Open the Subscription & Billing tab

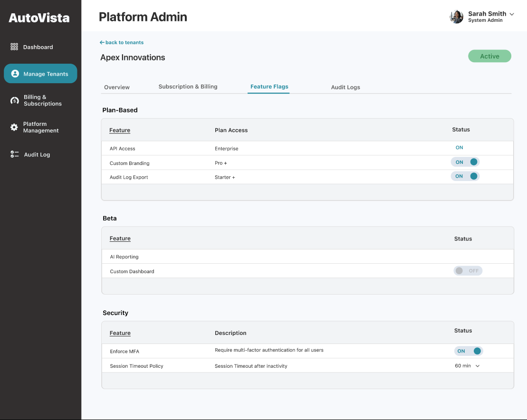click(188, 87)
